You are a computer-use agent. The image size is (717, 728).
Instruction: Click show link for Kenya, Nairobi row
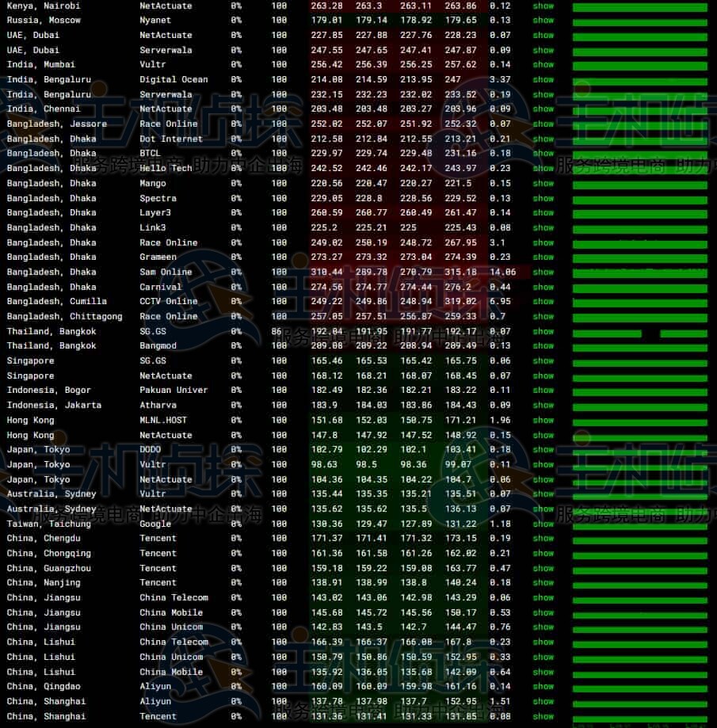point(543,6)
